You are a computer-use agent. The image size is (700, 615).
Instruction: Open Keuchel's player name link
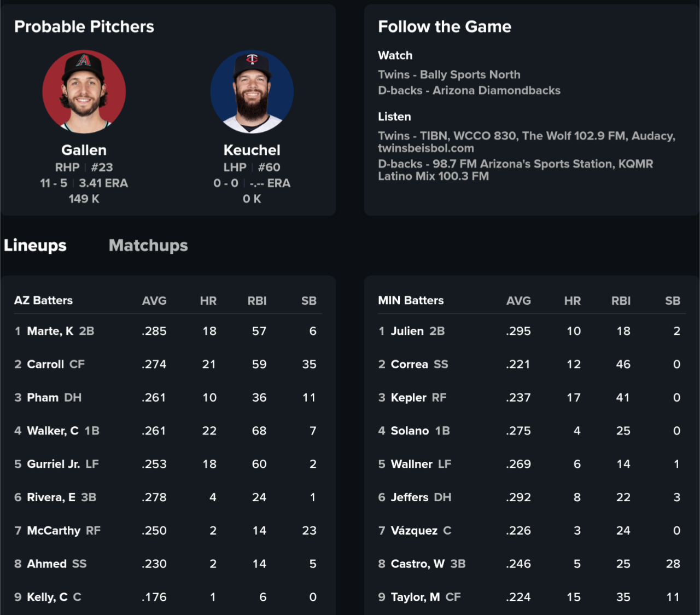[252, 150]
